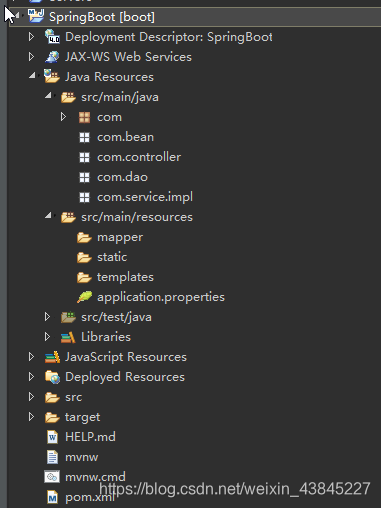Click the com.bean empty package icon
Image resolution: width=381 pixels, height=508 pixels.
pyautogui.click(x=84, y=137)
